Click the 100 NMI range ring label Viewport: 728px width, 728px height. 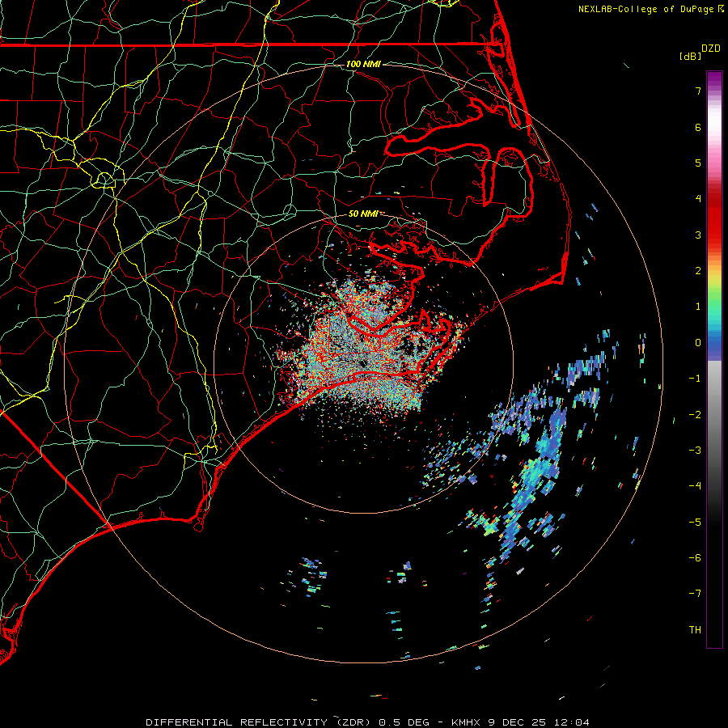363,64
